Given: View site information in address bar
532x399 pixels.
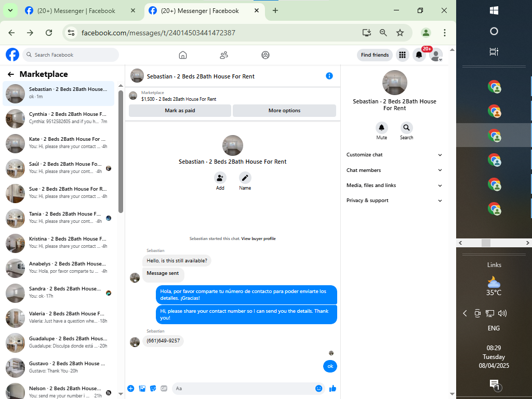Looking at the screenshot, I should pyautogui.click(x=71, y=33).
